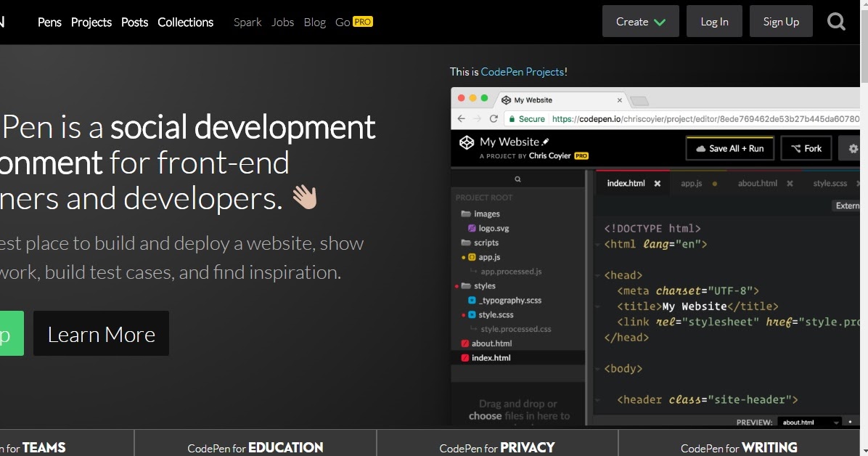Click the Save All + Run button
The image size is (868, 456).
pos(729,149)
